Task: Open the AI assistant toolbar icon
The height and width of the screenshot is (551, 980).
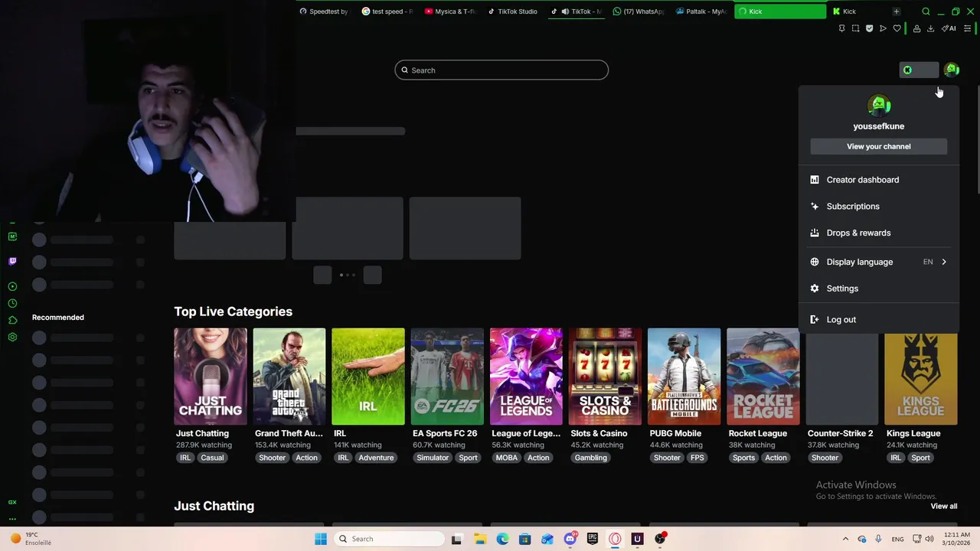Action: point(949,28)
